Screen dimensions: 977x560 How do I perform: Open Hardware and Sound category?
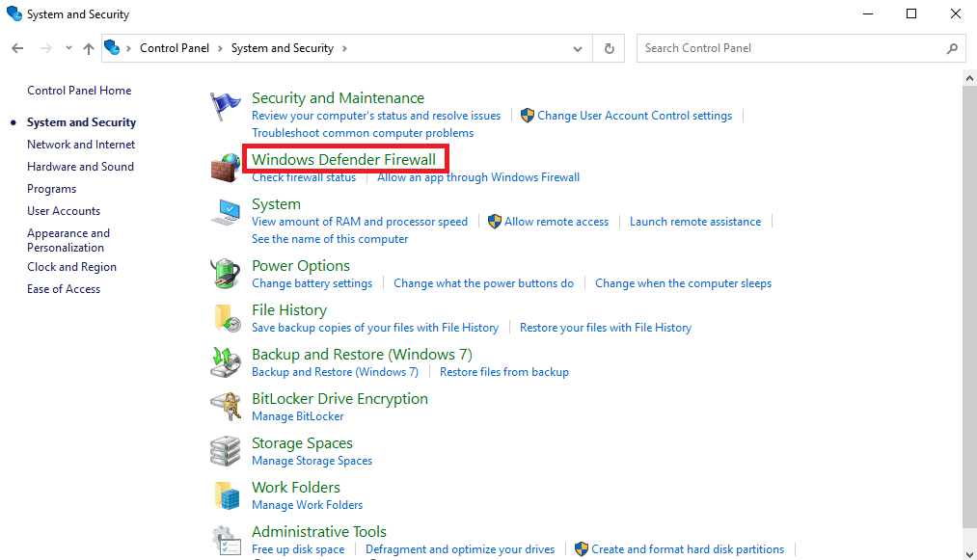pyautogui.click(x=80, y=167)
